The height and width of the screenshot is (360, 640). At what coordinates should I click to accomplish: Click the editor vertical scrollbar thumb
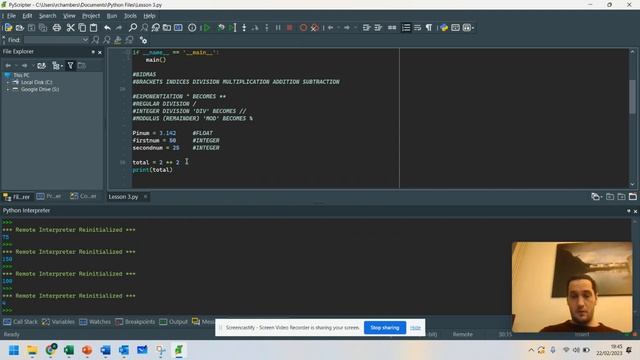coord(632,97)
